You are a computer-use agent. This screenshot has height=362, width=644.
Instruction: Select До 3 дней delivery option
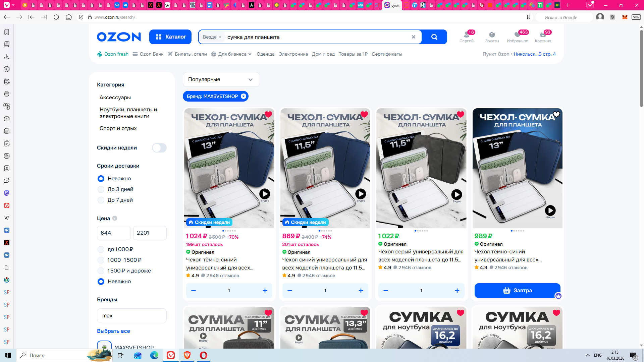click(101, 189)
